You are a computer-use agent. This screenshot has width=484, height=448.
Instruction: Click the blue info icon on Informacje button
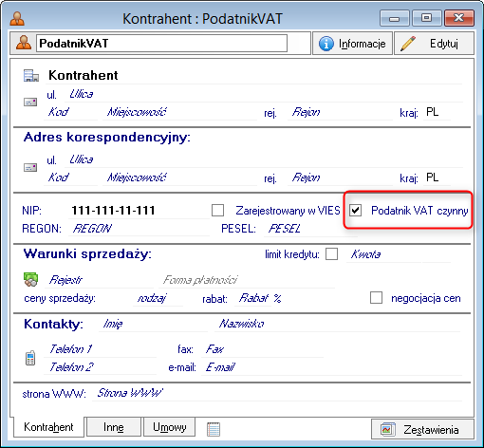[x=326, y=44]
